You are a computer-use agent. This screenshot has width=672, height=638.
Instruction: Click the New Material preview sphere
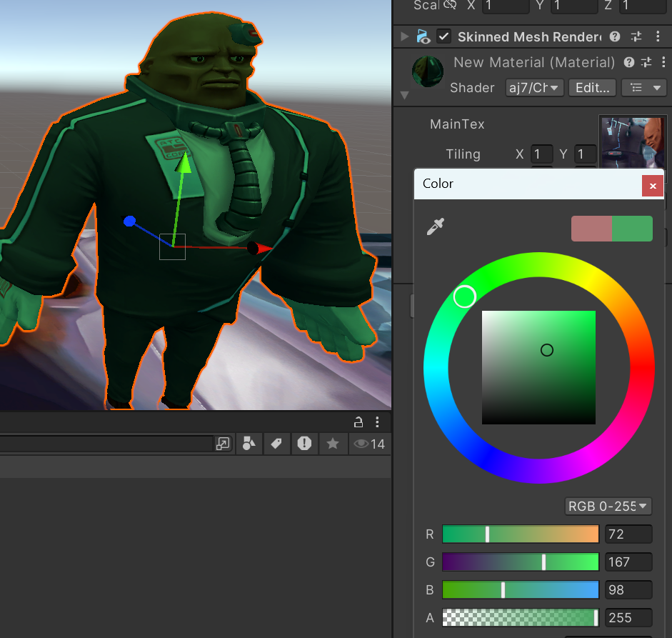click(428, 71)
